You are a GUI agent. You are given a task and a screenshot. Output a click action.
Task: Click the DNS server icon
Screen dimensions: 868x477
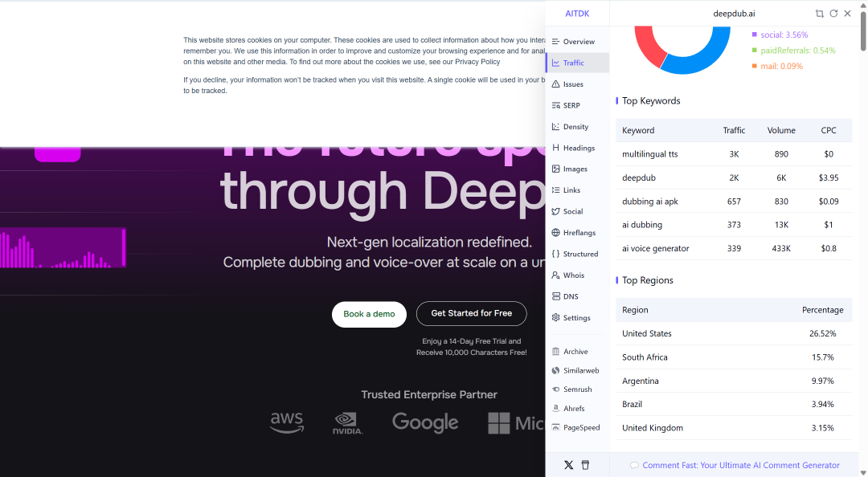556,296
